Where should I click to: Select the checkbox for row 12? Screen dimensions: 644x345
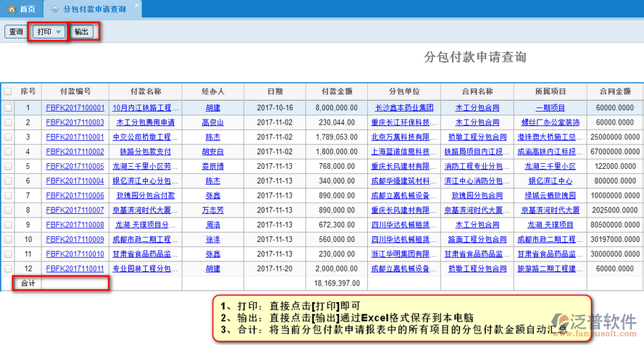pyautogui.click(x=8, y=268)
